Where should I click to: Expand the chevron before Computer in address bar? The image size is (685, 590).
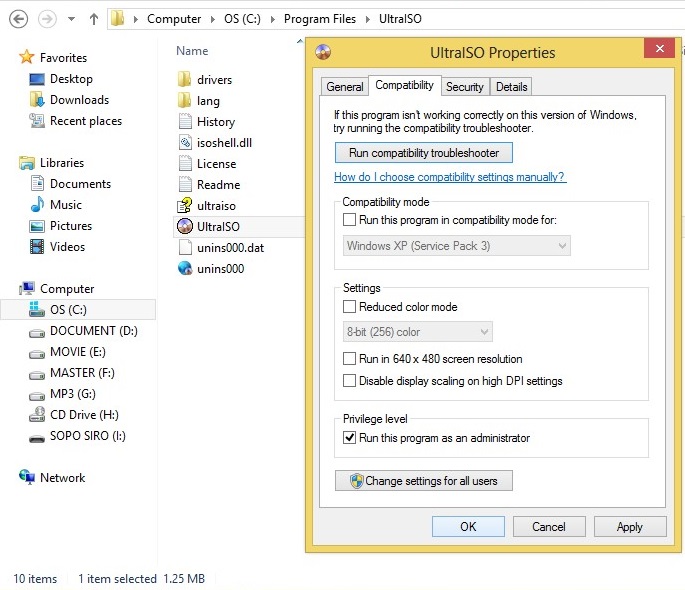click(x=136, y=19)
